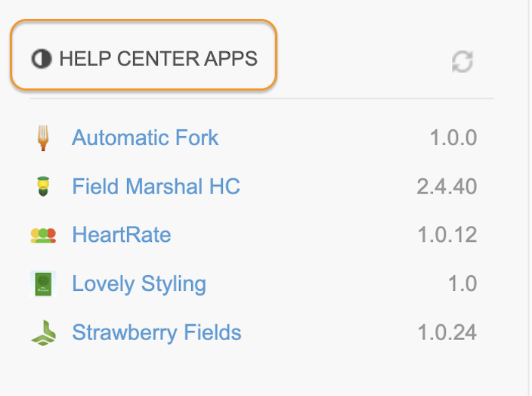Open the HeartRate app link
Viewport: 532px width, 396px height.
[x=122, y=235]
